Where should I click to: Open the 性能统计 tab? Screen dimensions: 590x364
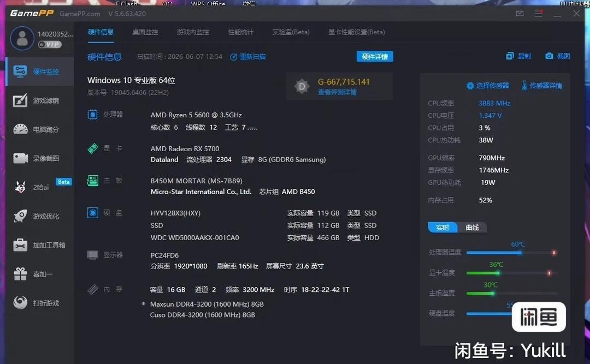point(240,32)
